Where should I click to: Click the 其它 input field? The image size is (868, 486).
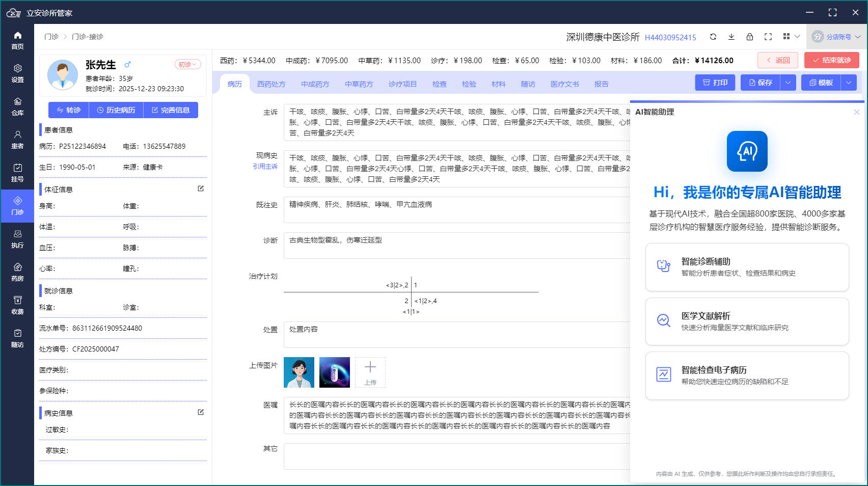(457, 456)
